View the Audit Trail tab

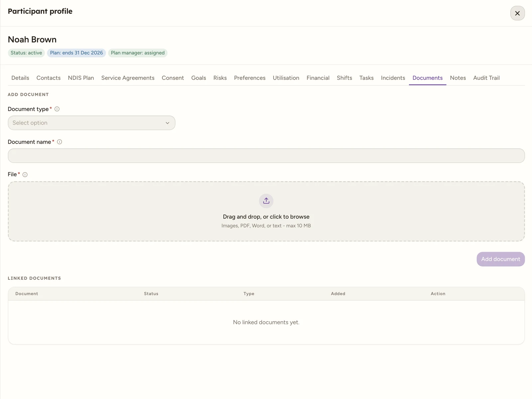pyautogui.click(x=486, y=78)
